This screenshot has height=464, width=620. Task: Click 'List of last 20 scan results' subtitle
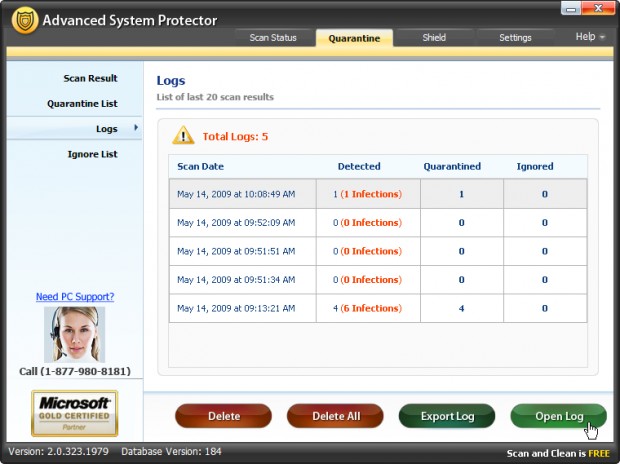click(215, 97)
